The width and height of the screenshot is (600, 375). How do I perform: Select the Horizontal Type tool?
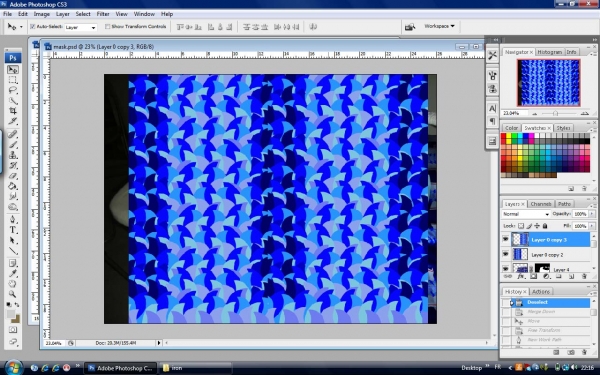point(13,230)
